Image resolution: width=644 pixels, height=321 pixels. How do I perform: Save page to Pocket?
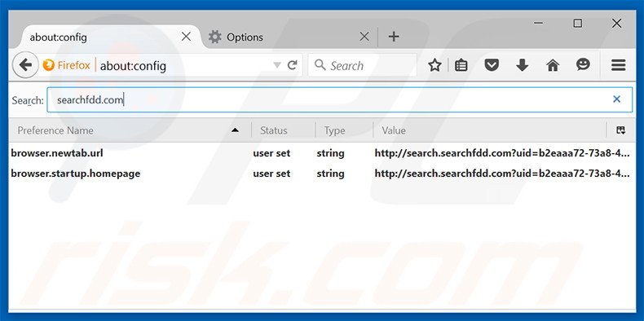(x=492, y=65)
